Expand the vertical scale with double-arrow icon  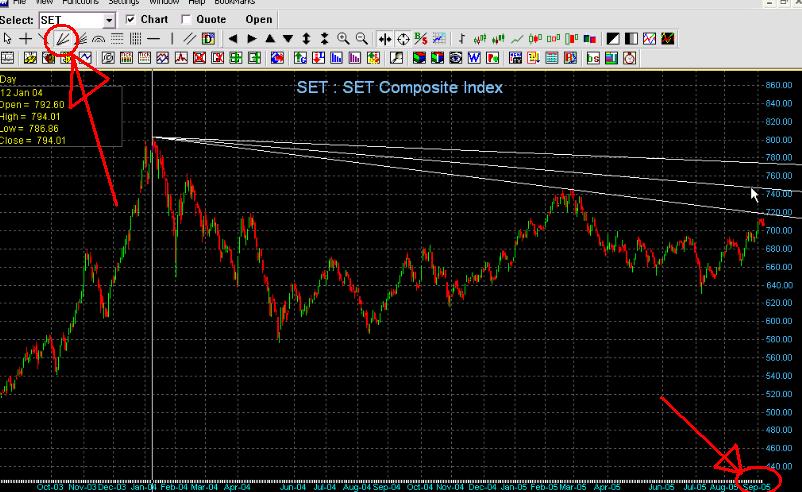(306, 39)
